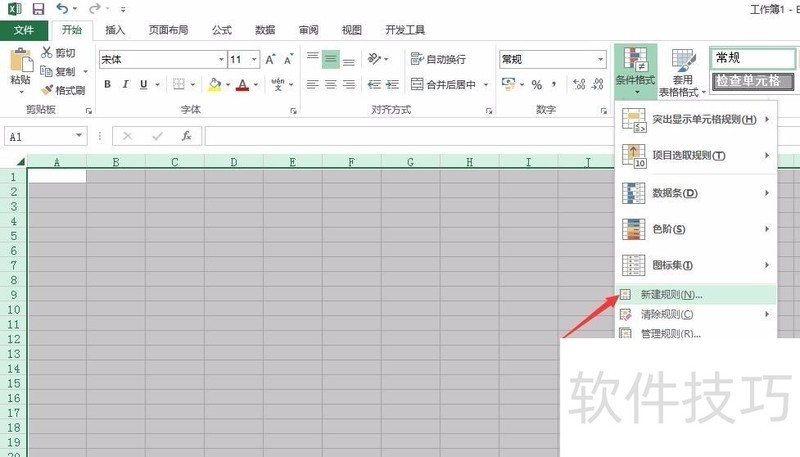The height and width of the screenshot is (457, 800).
Task: Decrease indent
Action: pos(374,84)
